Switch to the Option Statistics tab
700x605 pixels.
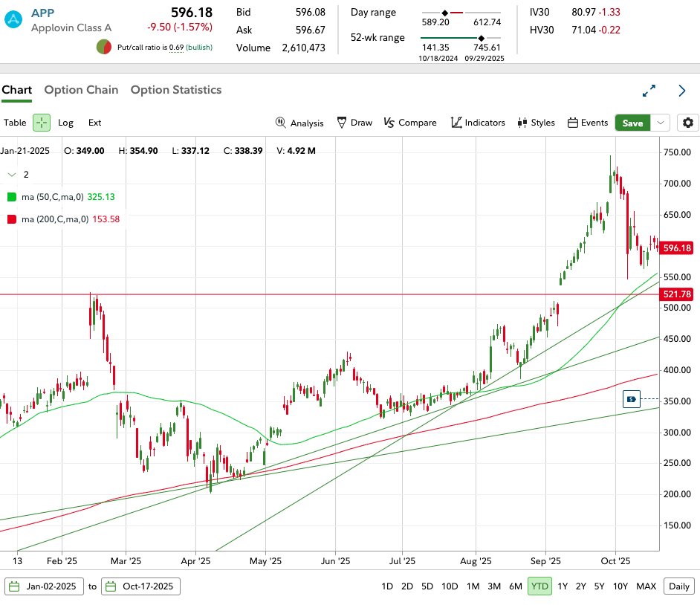click(x=175, y=89)
